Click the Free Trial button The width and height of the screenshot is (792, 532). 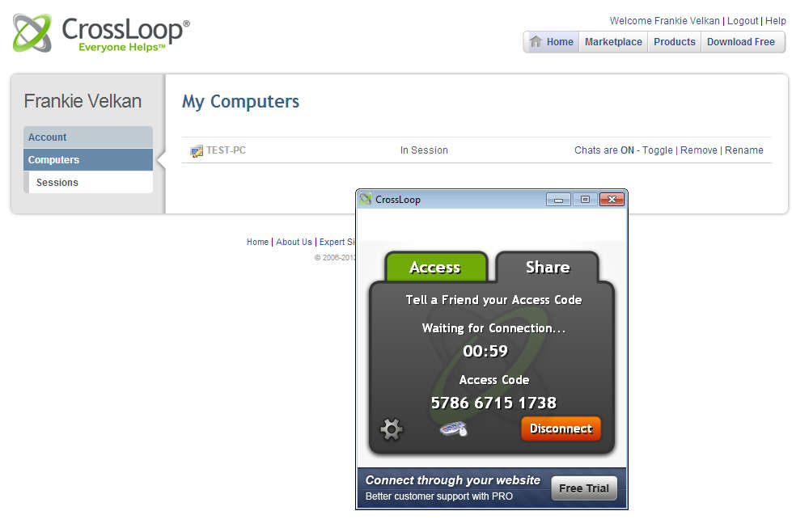click(584, 488)
